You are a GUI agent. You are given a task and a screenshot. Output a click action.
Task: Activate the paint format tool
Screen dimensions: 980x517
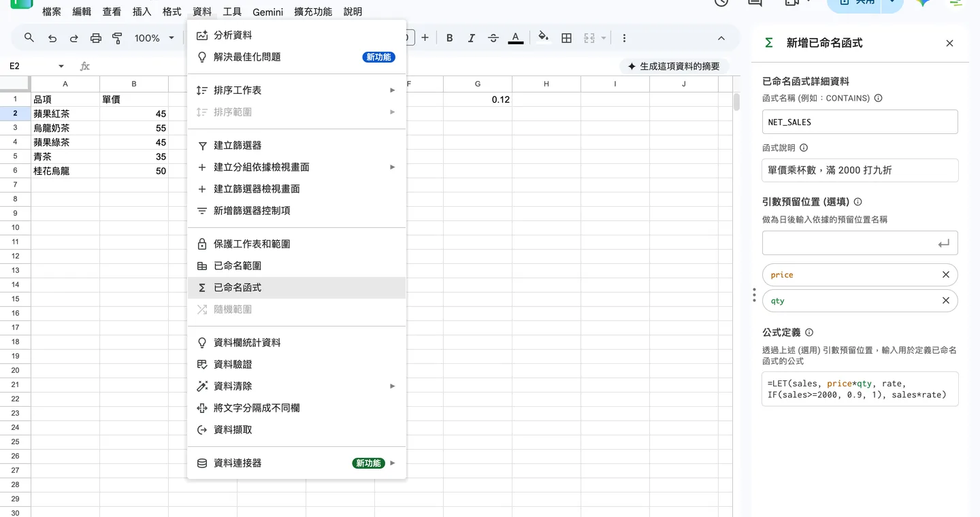tap(117, 38)
